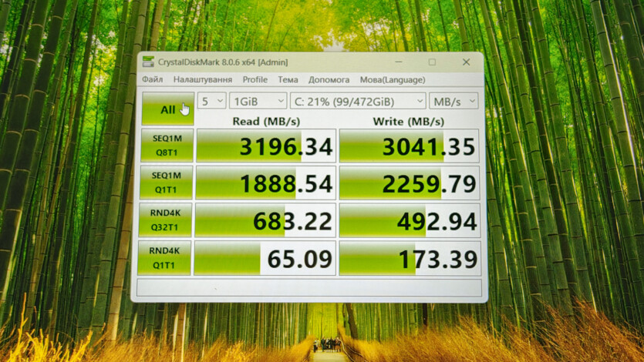Run the RND4K Q1T1 test
The width and height of the screenshot is (644, 362).
coord(164,258)
